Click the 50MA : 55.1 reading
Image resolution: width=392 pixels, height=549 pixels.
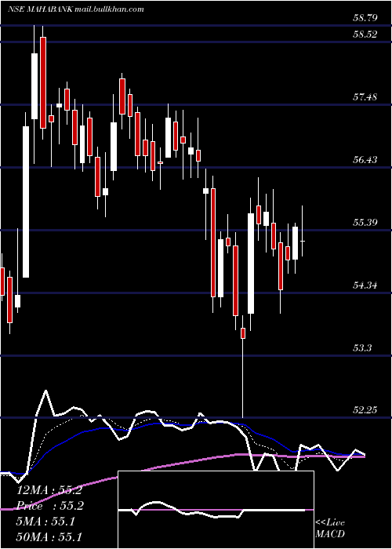pyautogui.click(x=49, y=536)
